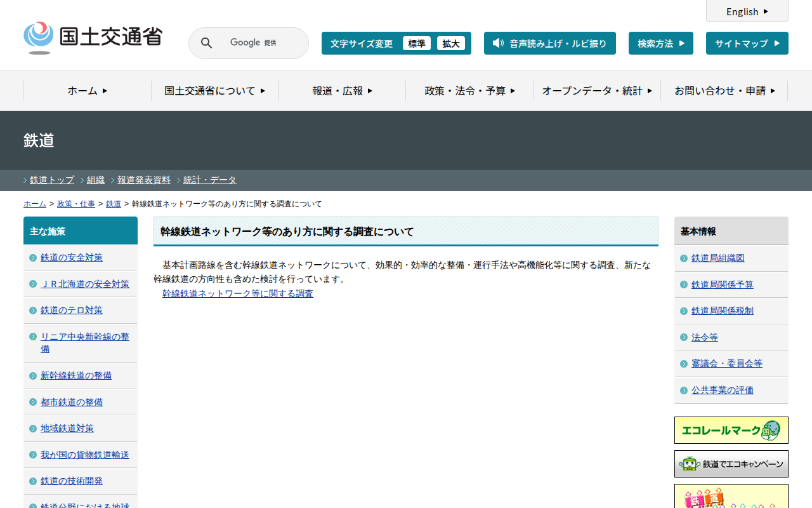This screenshot has width=812, height=508.
Task: Open the 地域鉄道対策 sidebar link
Action: (x=67, y=429)
